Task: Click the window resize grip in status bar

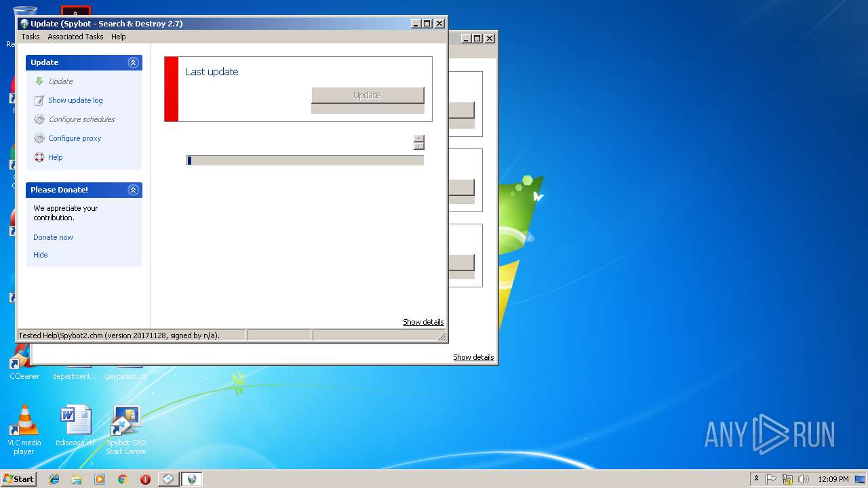Action: pos(442,336)
